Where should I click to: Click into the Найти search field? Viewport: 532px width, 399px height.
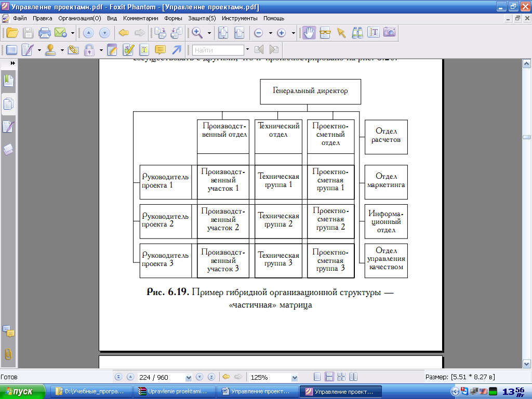[218, 50]
